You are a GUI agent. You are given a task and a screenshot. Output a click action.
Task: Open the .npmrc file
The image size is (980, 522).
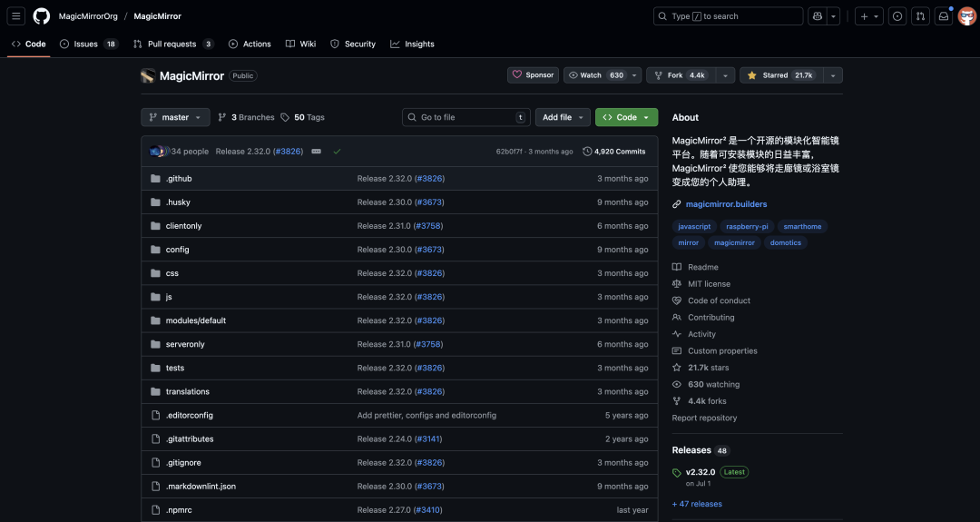tap(179, 509)
